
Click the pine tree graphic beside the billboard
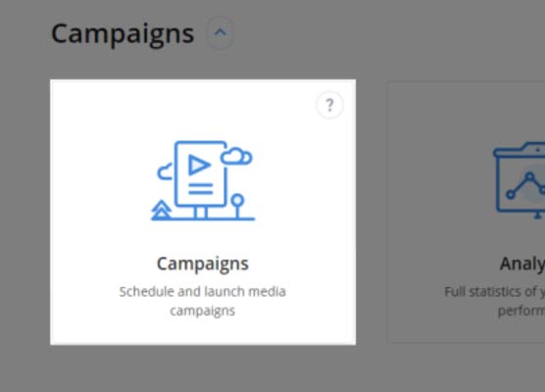click(x=161, y=210)
